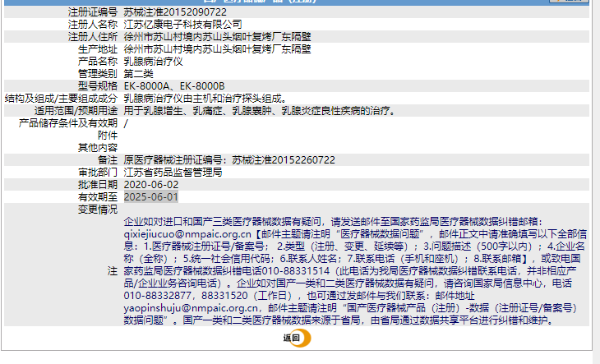This screenshot has height=364, width=600.
Task: Click the 备注 original registration number text
Action: click(x=229, y=159)
